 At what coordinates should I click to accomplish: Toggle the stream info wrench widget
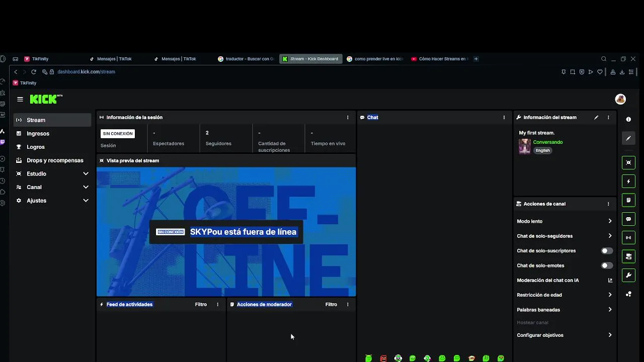(x=628, y=276)
